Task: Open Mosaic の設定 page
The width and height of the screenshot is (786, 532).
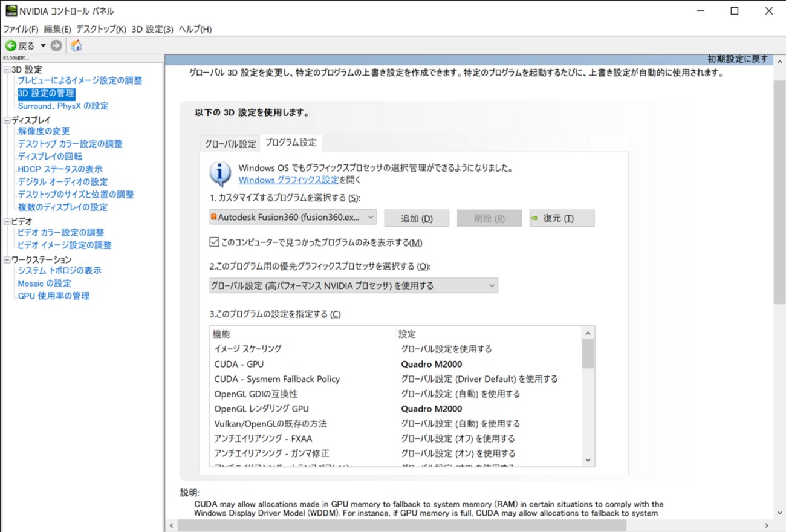Action: tap(44, 284)
